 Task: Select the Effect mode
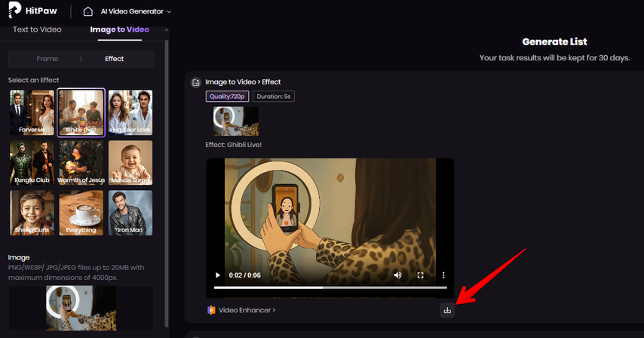coord(114,59)
